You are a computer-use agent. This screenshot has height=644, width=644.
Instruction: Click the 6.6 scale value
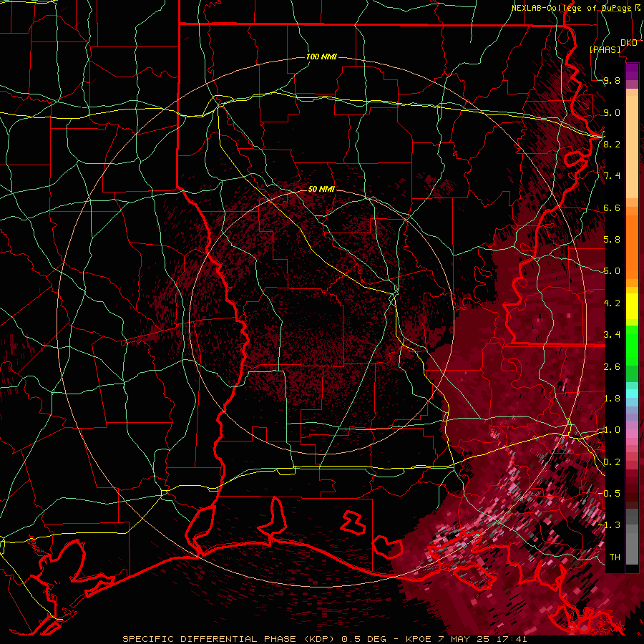click(612, 208)
